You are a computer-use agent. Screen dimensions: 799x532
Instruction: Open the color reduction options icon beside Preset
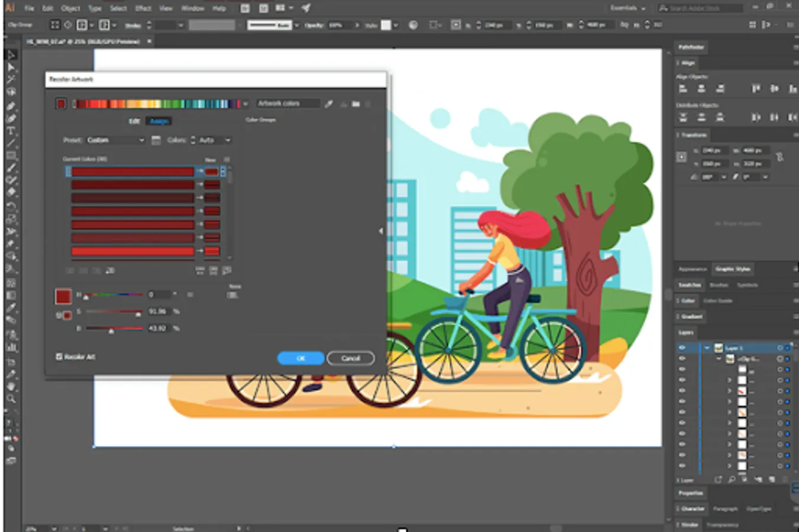pos(156,140)
